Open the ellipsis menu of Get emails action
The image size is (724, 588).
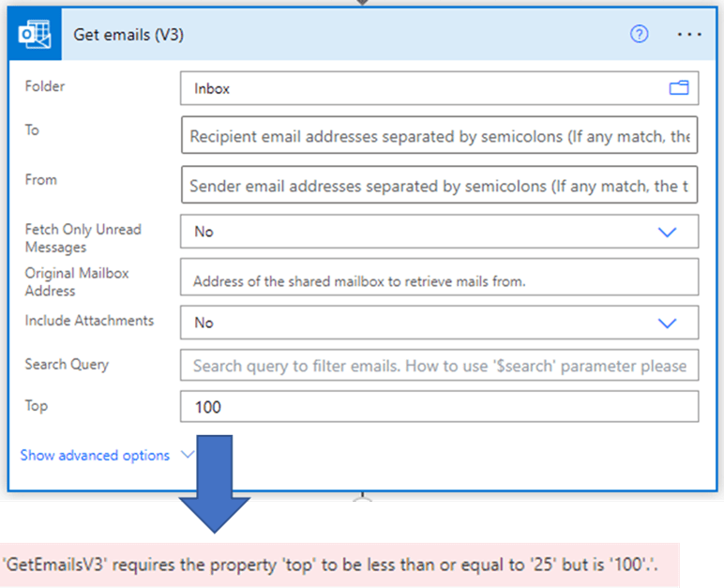[x=689, y=34]
